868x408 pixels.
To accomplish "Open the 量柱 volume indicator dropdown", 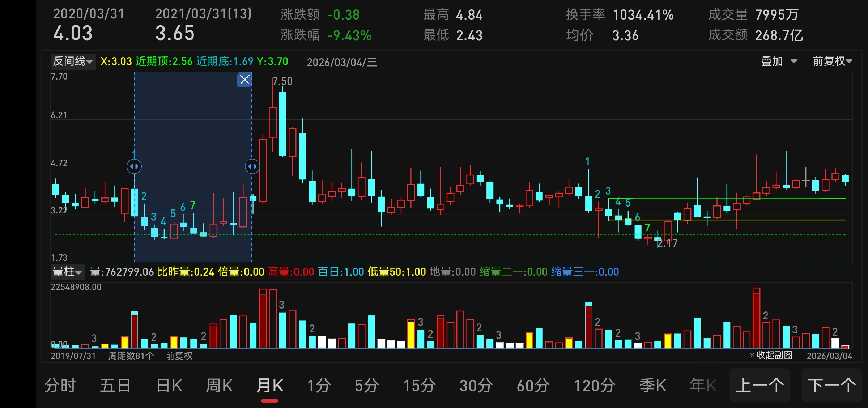I will 67,272.
